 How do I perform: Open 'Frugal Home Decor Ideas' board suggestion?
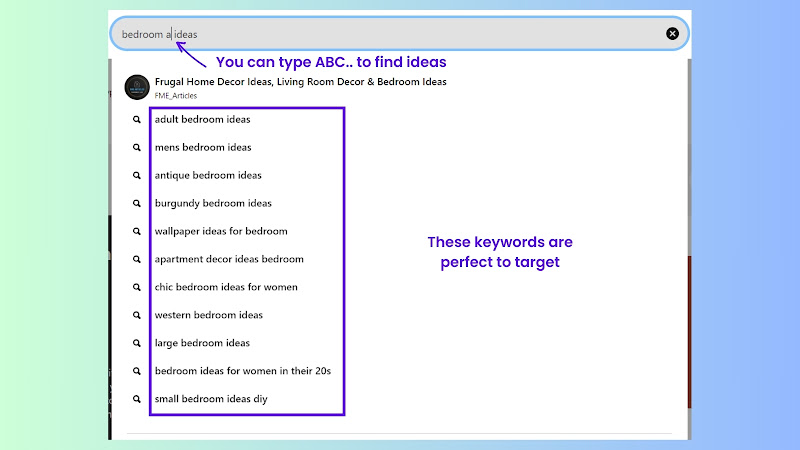point(301,82)
